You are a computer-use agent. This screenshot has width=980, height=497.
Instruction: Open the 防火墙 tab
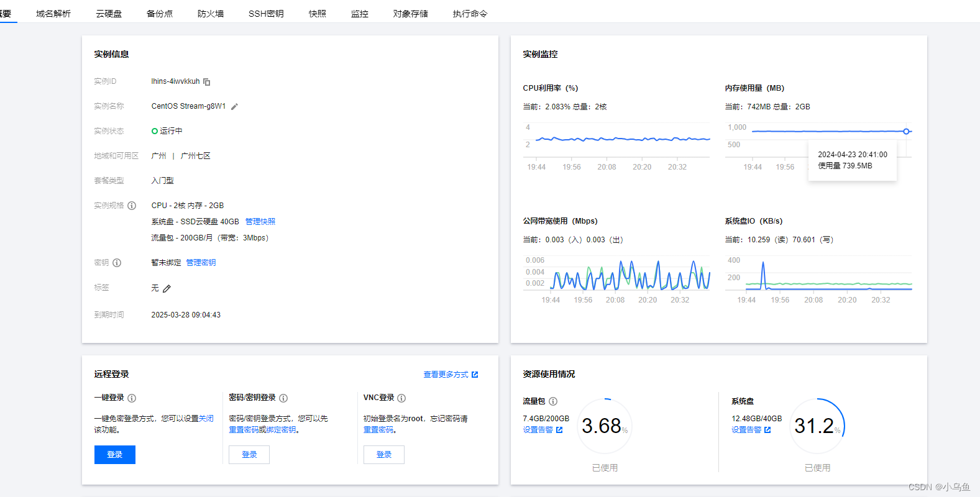point(211,14)
